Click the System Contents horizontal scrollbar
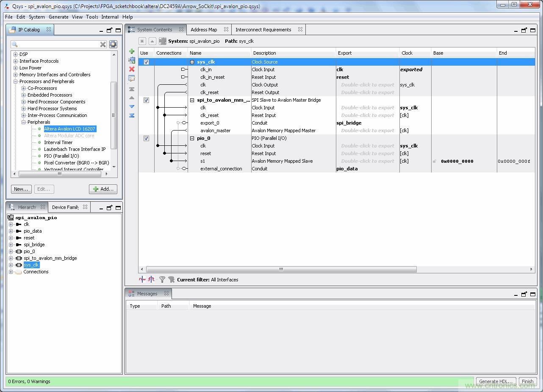The image size is (543, 392). (281, 269)
